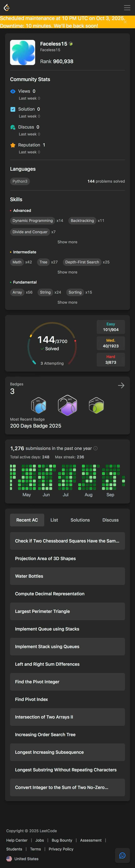The width and height of the screenshot is (135, 868).
Task: Show more Intermediate skills
Action: click(x=67, y=272)
